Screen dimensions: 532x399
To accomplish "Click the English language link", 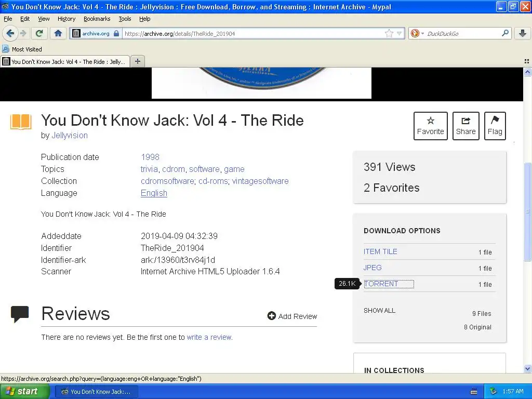I will pyautogui.click(x=154, y=193).
